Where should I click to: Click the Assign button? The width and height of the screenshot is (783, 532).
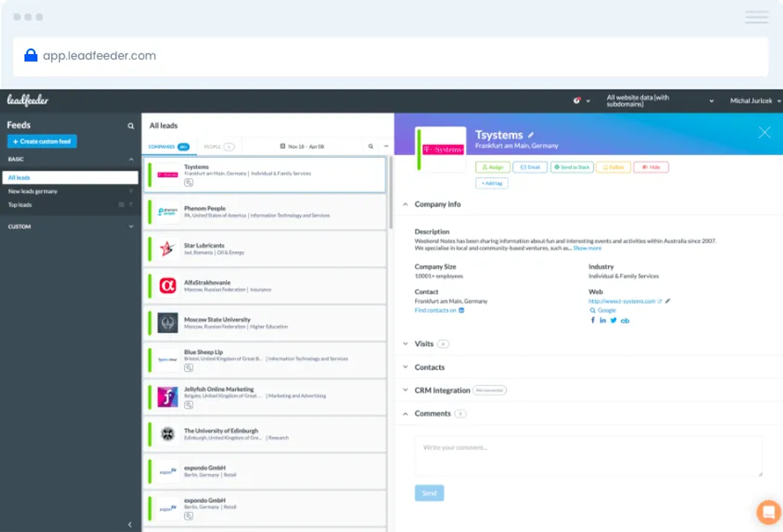pos(493,167)
